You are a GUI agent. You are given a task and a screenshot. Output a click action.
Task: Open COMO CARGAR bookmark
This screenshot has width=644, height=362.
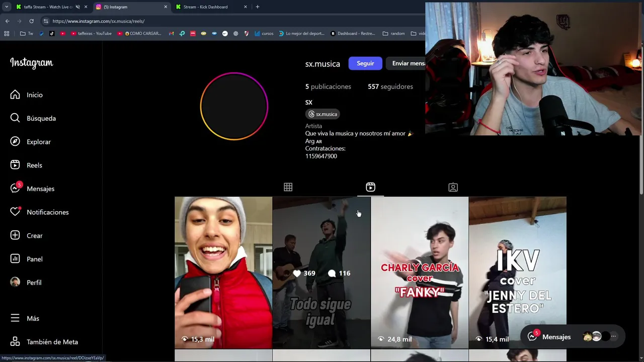point(139,34)
